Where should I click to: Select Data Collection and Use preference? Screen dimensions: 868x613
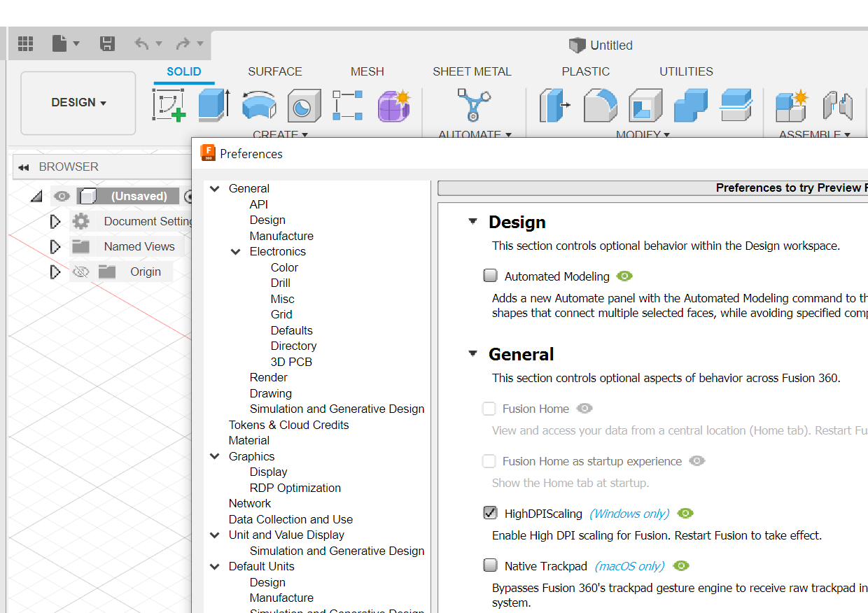point(290,519)
